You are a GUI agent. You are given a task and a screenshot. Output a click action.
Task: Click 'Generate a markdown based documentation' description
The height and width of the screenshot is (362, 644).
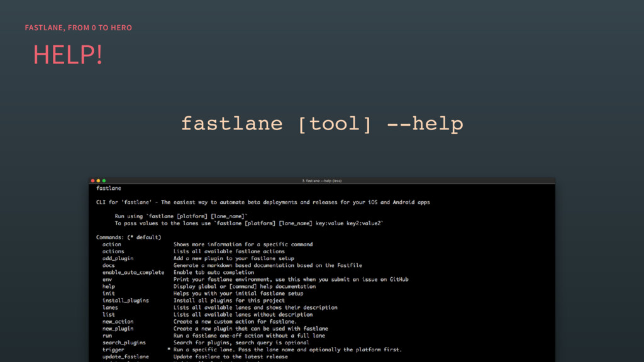(x=268, y=266)
